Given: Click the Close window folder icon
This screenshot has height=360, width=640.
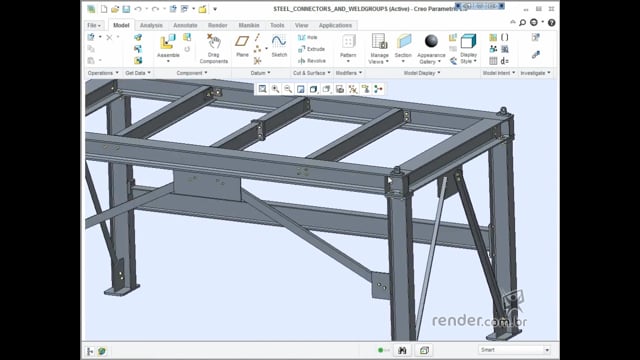Looking at the screenshot, I should [x=202, y=9].
